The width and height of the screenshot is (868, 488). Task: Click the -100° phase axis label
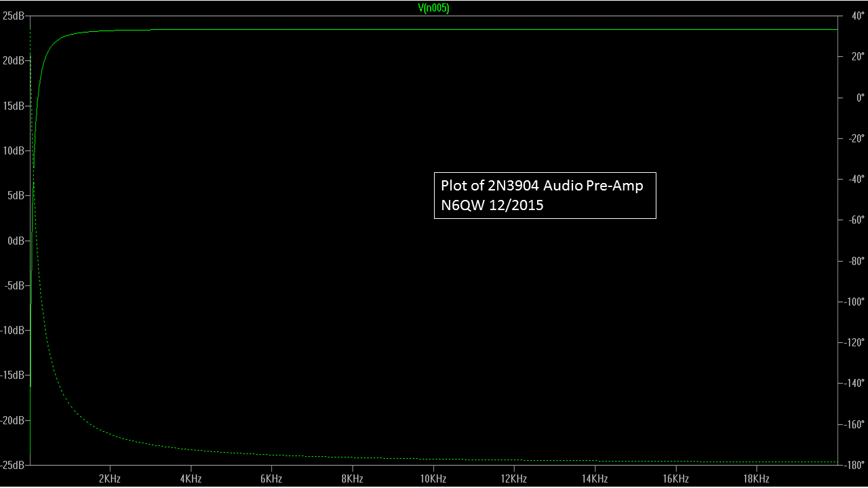click(854, 302)
